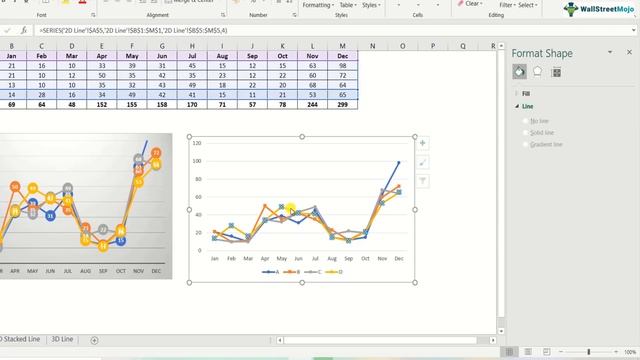This screenshot has width=640, height=360.
Task: Click the zoom in plus button
Action: click(x=616, y=351)
